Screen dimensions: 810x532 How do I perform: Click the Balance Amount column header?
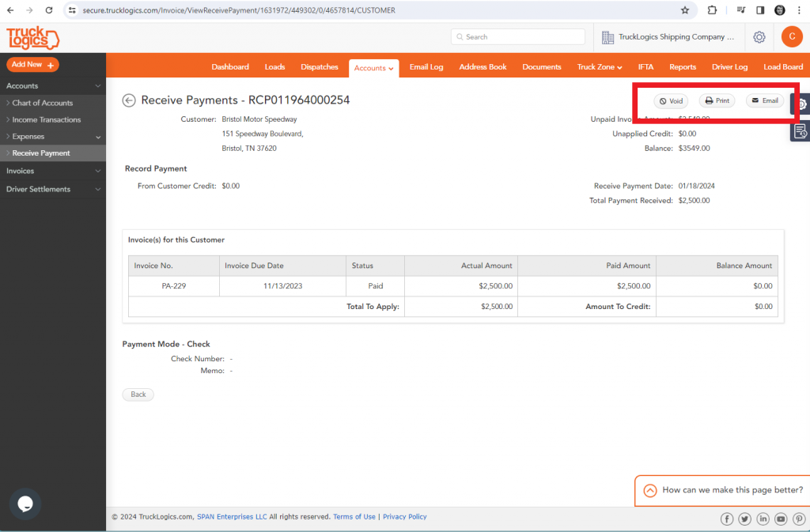pyautogui.click(x=717, y=266)
